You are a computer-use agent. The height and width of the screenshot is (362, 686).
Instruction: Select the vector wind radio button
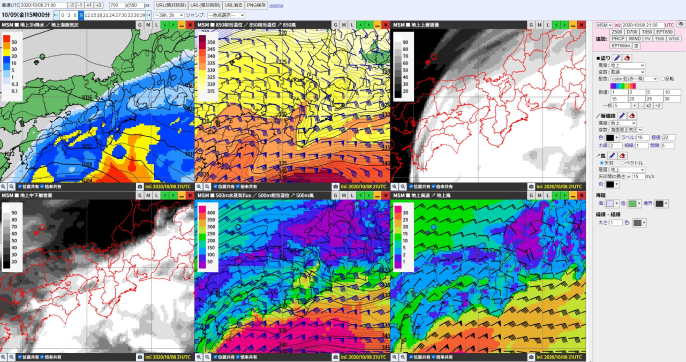[623, 163]
